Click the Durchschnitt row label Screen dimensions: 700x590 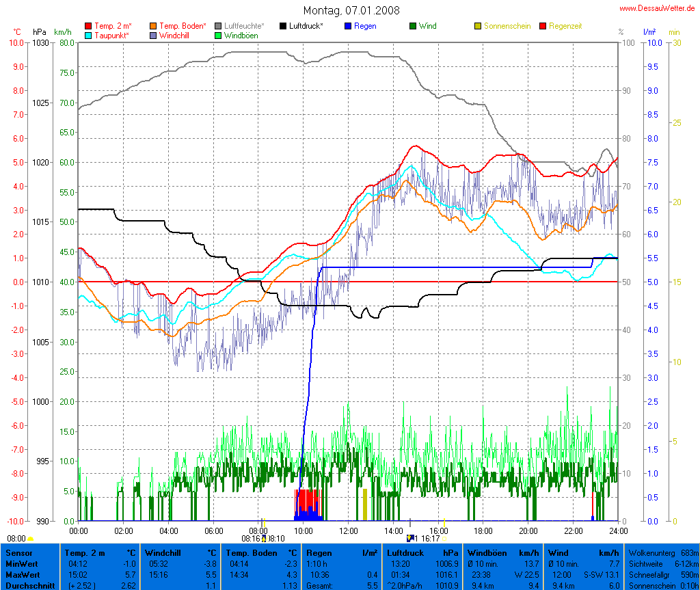coord(29,585)
